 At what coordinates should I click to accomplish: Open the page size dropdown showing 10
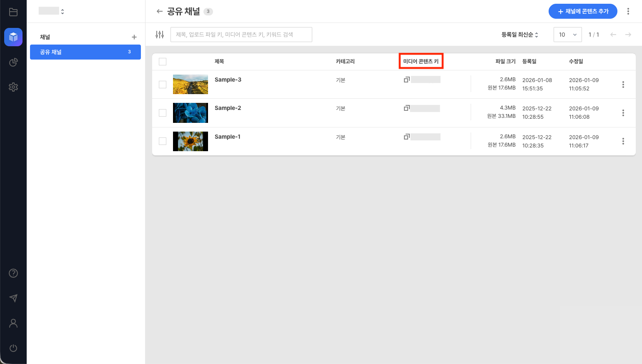tap(567, 35)
